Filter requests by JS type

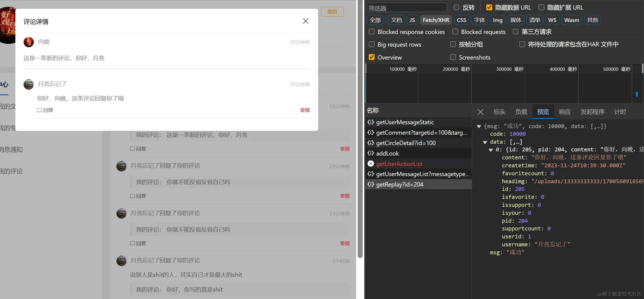[412, 20]
